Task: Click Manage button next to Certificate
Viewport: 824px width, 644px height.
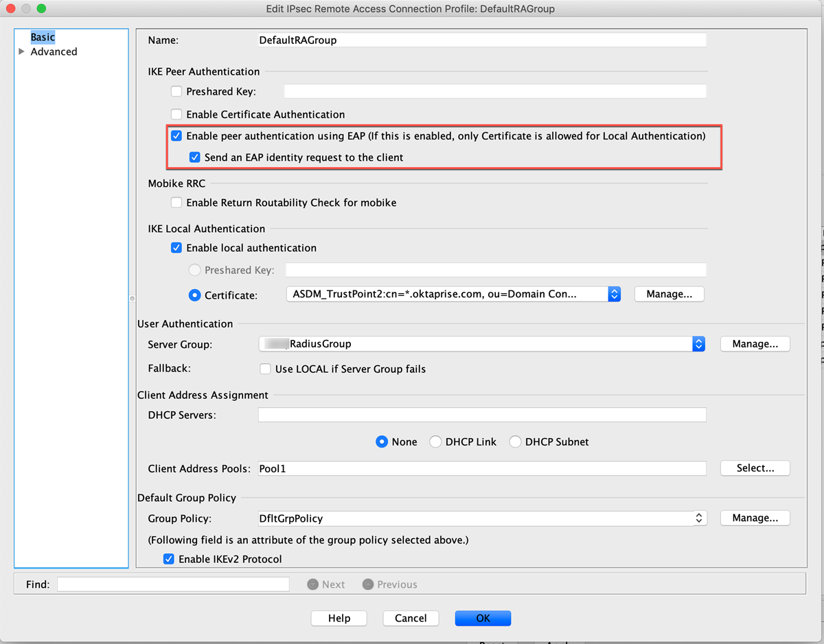Action: [669, 294]
